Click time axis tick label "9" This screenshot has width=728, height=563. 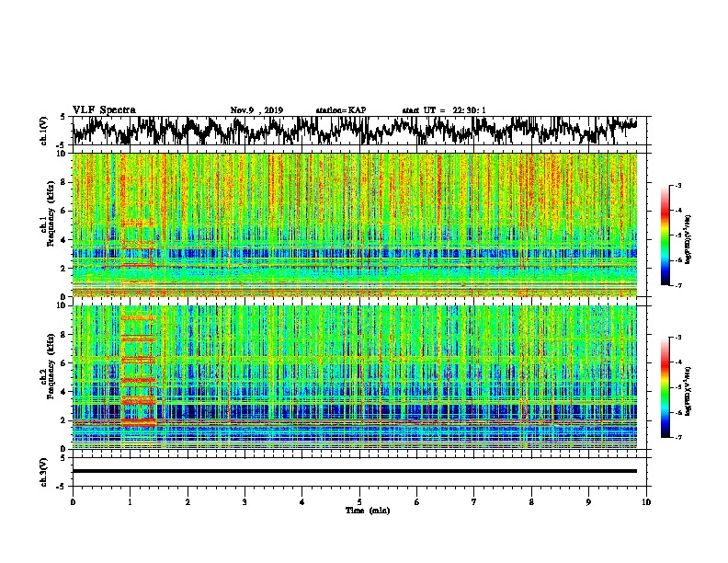(x=588, y=502)
